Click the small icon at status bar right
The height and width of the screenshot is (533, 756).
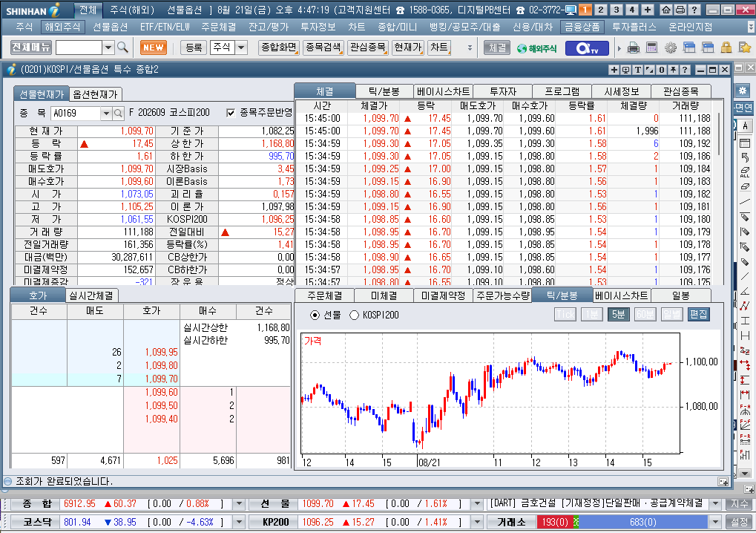point(723,481)
